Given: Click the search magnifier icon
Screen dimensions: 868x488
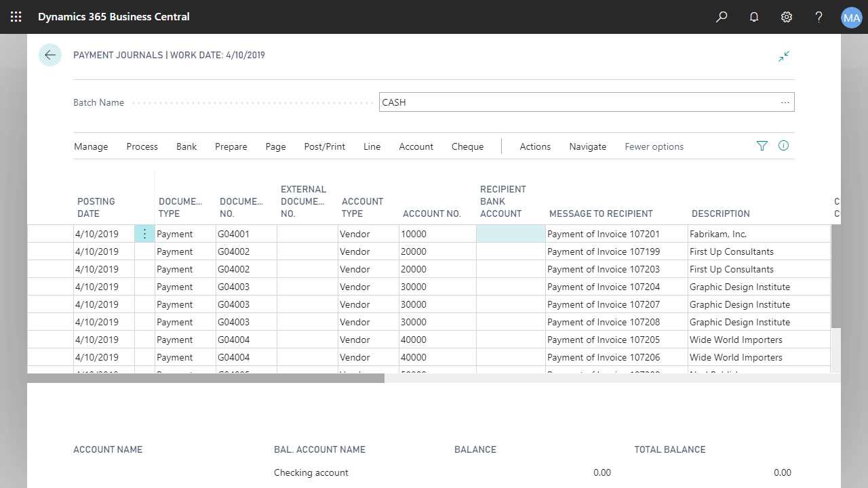Looking at the screenshot, I should (x=722, y=17).
